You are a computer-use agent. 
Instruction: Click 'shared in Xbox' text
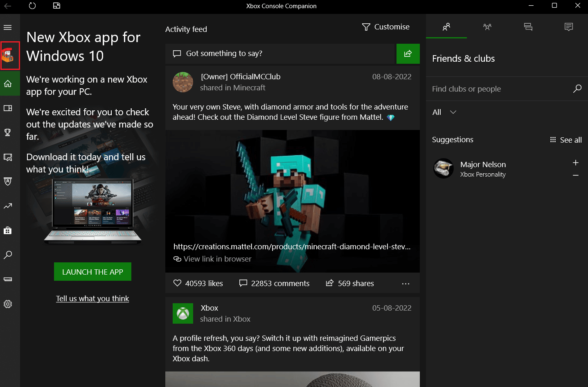[225, 319]
